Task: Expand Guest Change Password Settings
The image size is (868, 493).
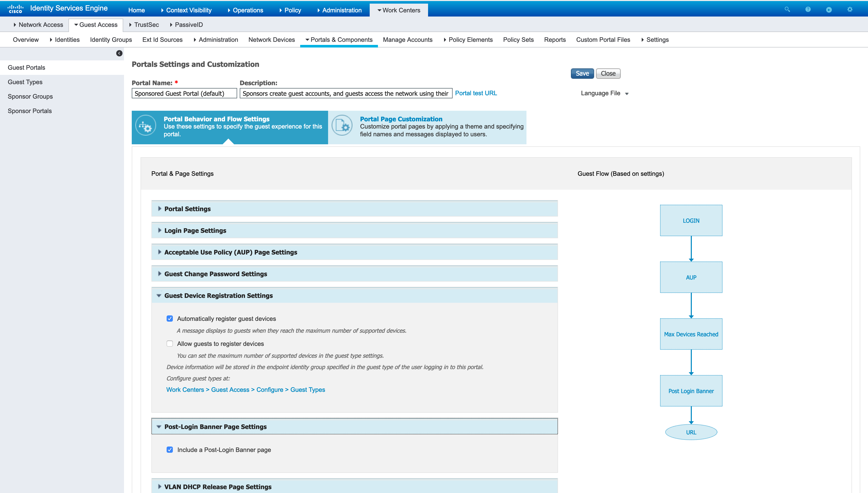Action: click(x=354, y=274)
